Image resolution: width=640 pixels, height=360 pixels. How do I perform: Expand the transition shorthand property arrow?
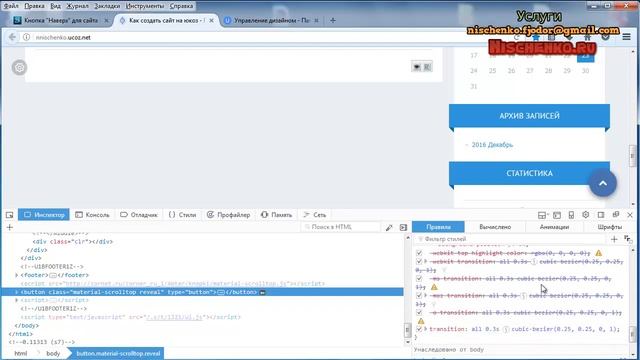pos(426,329)
